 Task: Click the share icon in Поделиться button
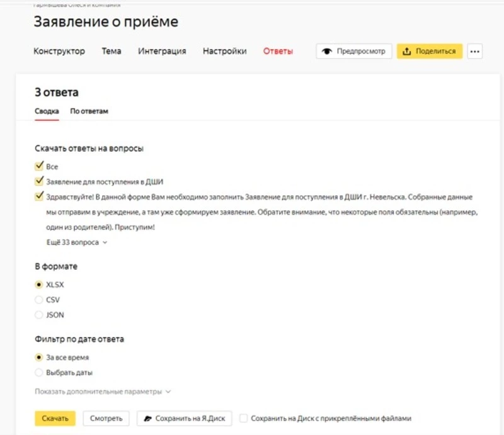pos(407,52)
